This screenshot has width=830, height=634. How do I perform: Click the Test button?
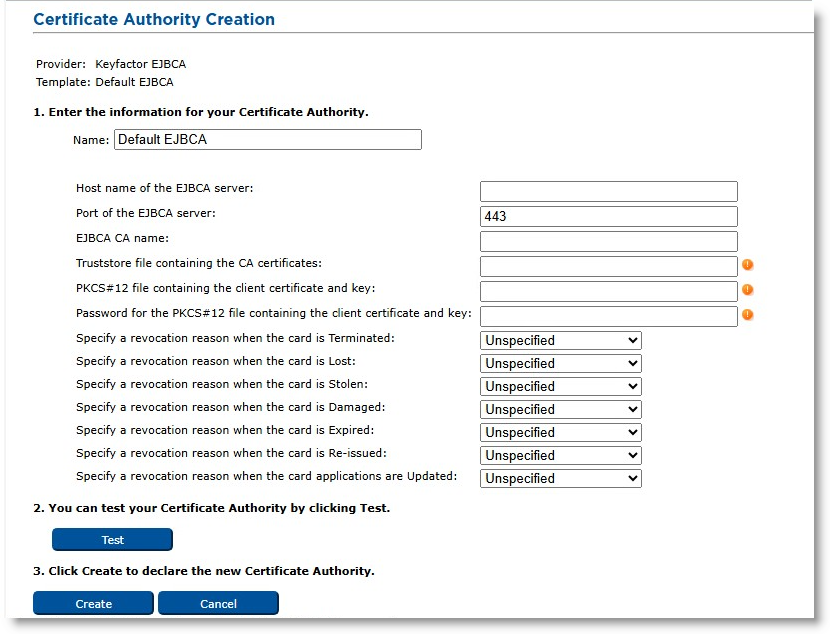point(112,540)
